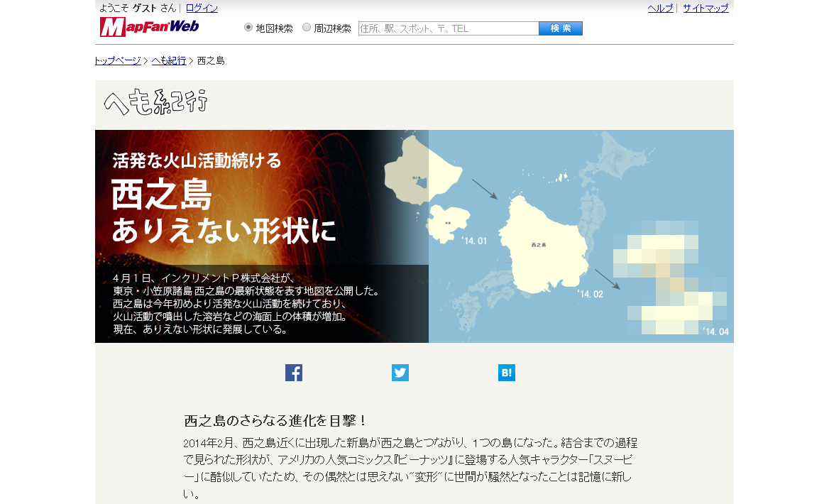
Task: Open the ログイン link
Action: tap(202, 8)
